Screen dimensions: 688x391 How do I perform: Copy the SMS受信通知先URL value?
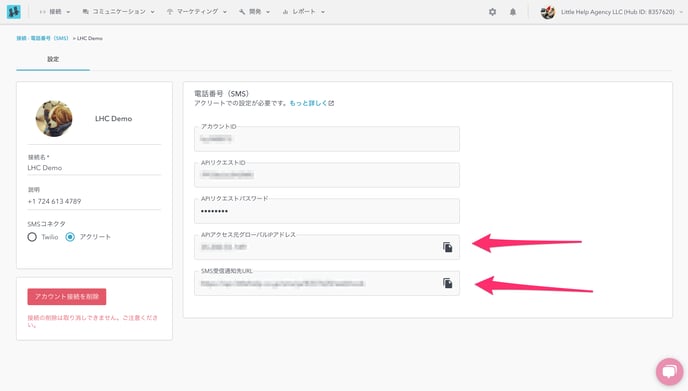coord(448,283)
